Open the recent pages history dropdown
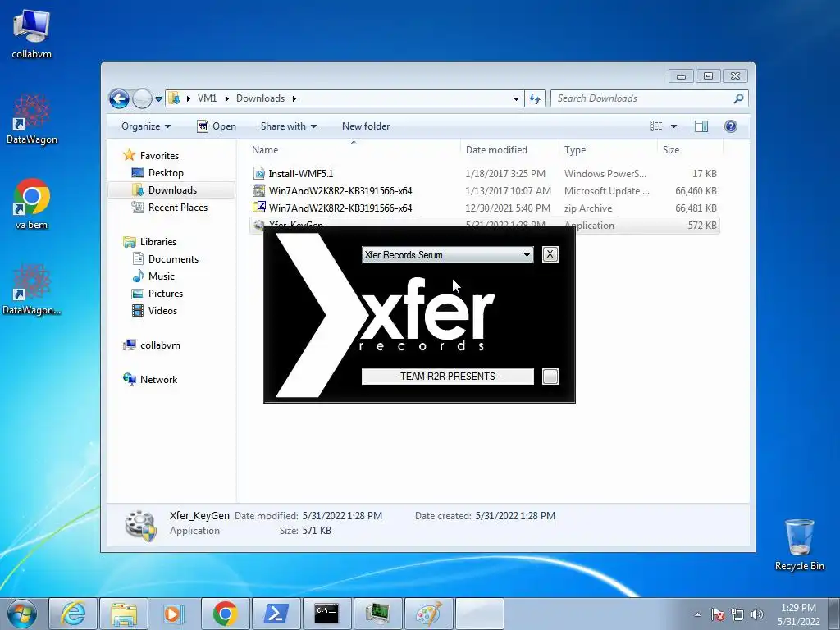The height and width of the screenshot is (630, 840). click(x=158, y=99)
